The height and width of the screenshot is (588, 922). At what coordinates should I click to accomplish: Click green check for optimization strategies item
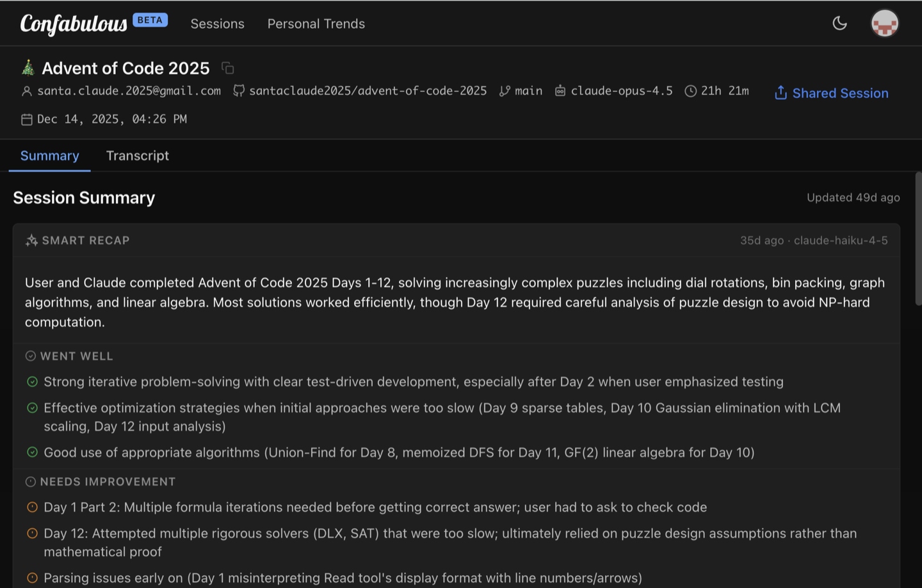coord(33,408)
